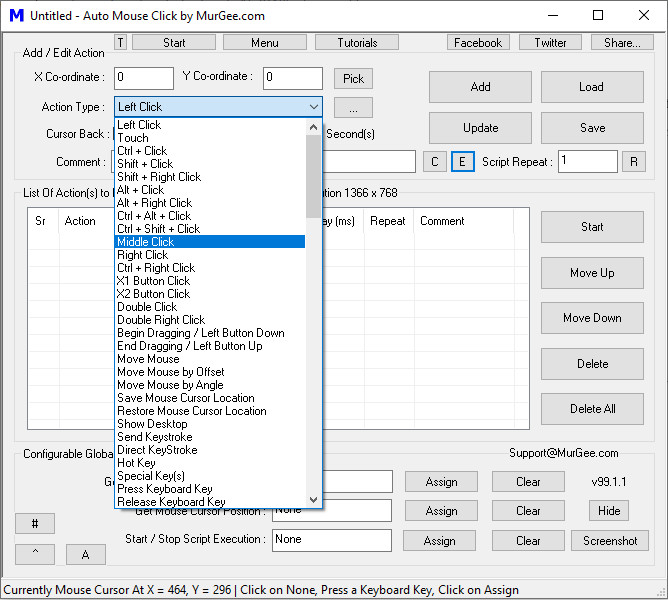Screen dimensions: 668x600
Task: Click into the Y Co-ordinate field
Action: [x=293, y=78]
